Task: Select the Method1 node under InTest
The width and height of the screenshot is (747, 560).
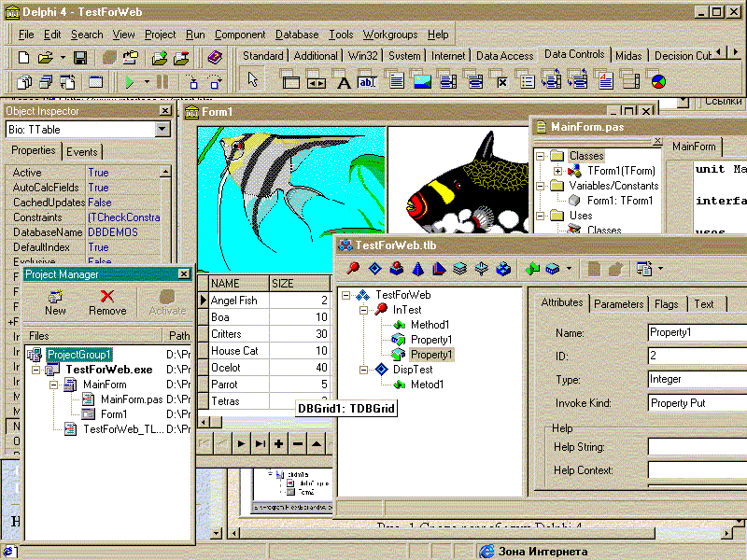Action: point(430,325)
